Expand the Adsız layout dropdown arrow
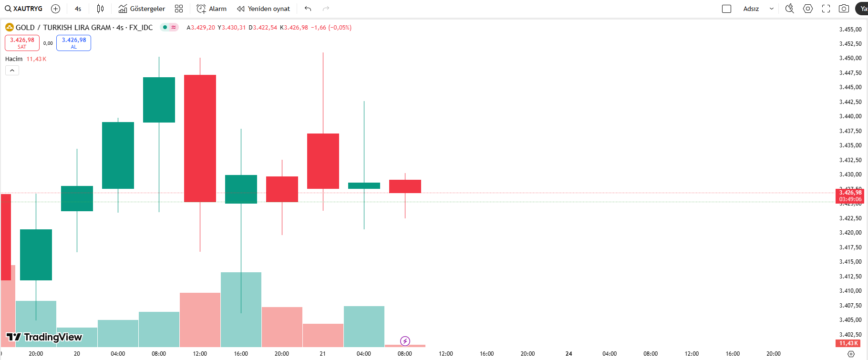 (772, 9)
